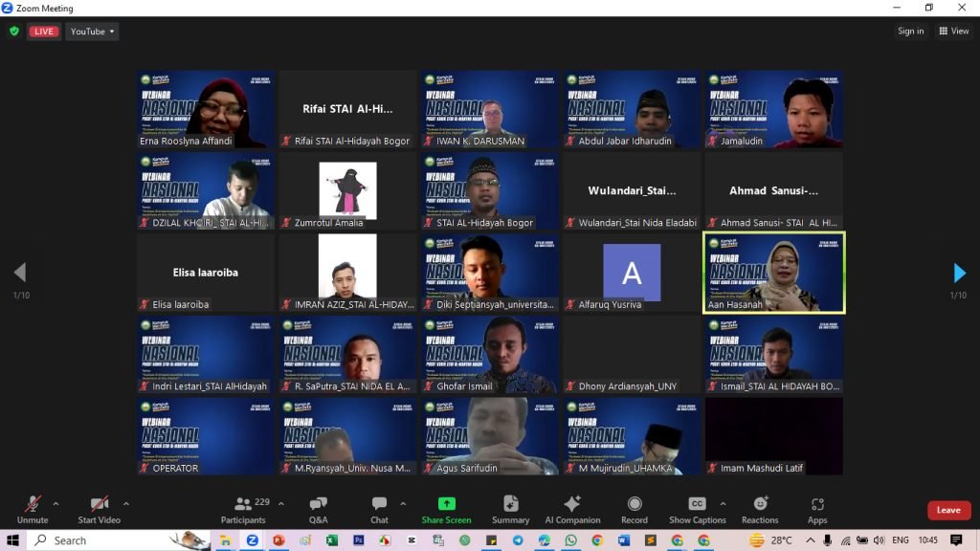Expand the YouTube live stream dropdown

tap(93, 32)
